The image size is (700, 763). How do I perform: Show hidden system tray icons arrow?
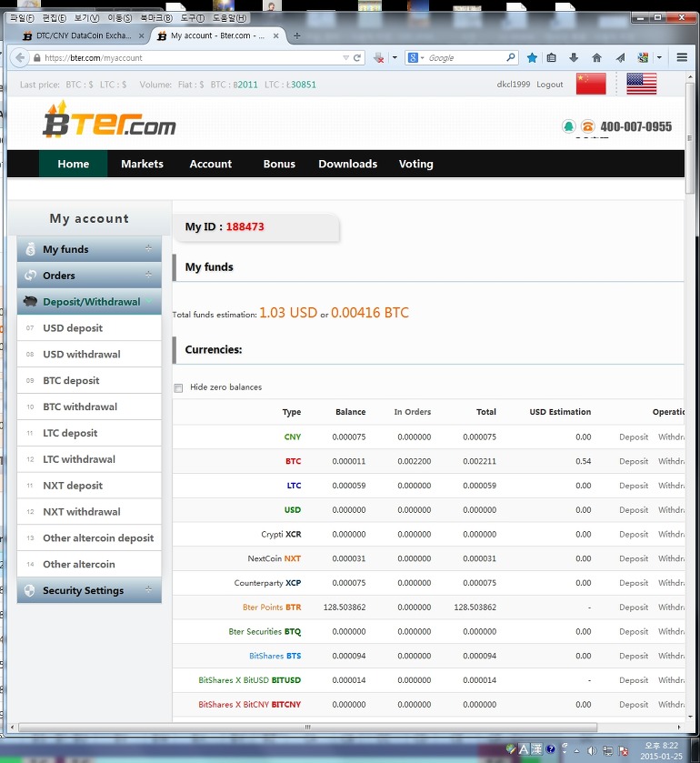point(576,750)
